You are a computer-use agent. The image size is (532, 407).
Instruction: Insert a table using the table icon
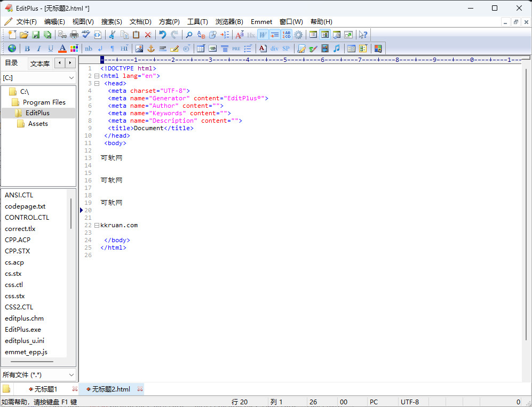(x=201, y=49)
